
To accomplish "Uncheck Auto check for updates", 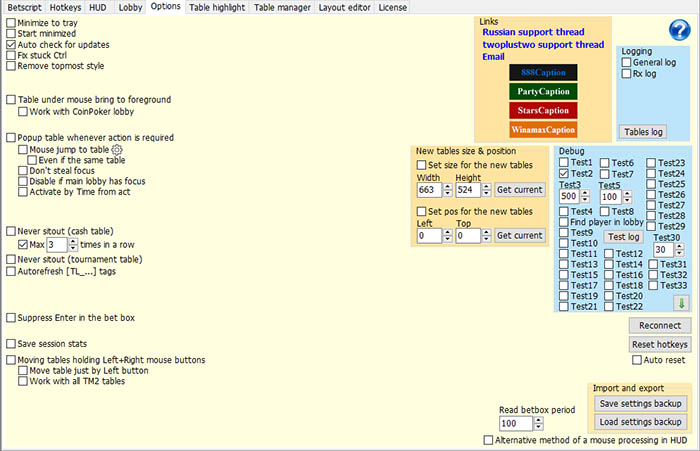I will (x=11, y=44).
